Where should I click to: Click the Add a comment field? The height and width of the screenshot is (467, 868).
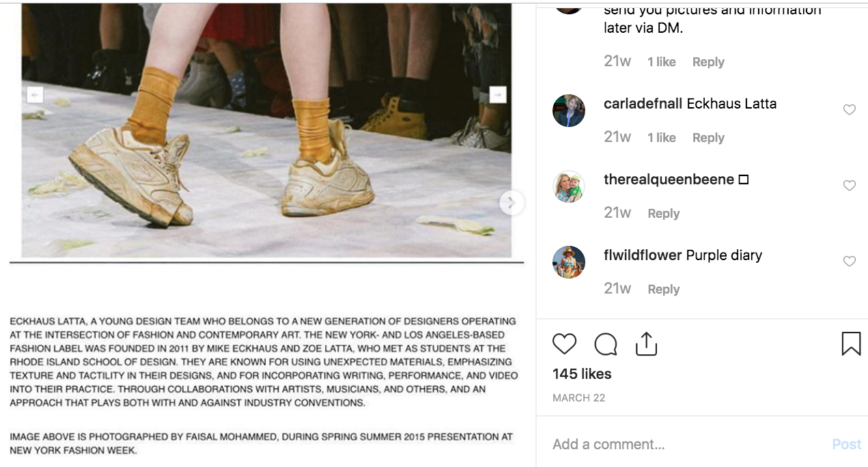tap(688, 444)
